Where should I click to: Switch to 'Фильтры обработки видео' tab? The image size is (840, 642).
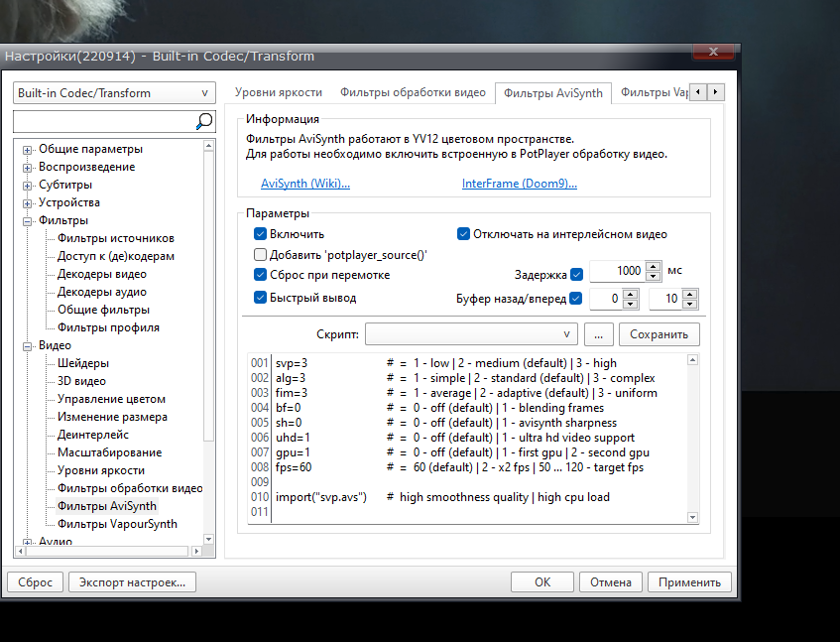[413, 92]
